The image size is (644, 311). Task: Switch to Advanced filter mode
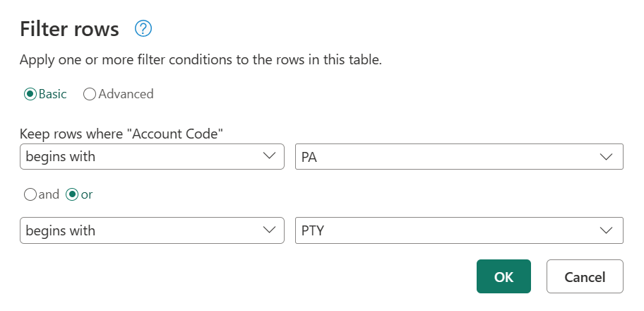point(90,94)
